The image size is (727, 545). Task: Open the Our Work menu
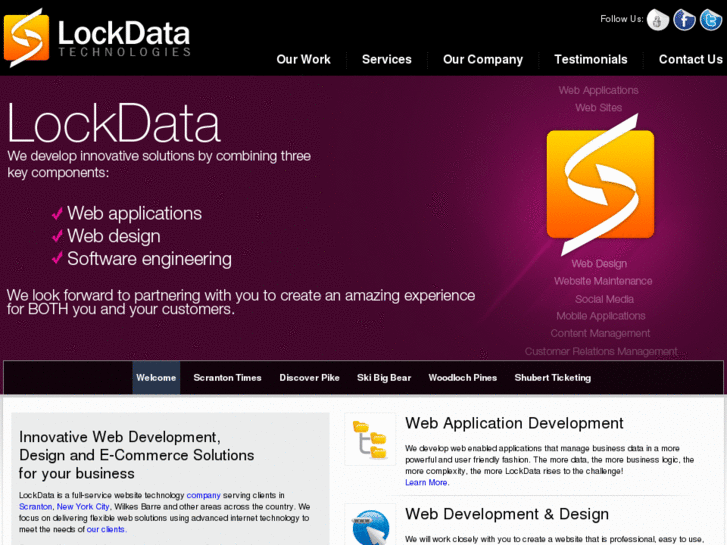pyautogui.click(x=303, y=59)
